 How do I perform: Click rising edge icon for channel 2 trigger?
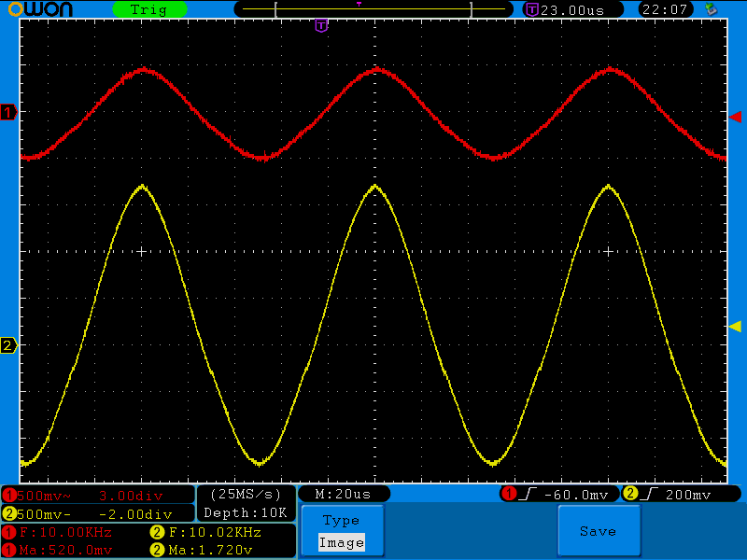tap(648, 494)
